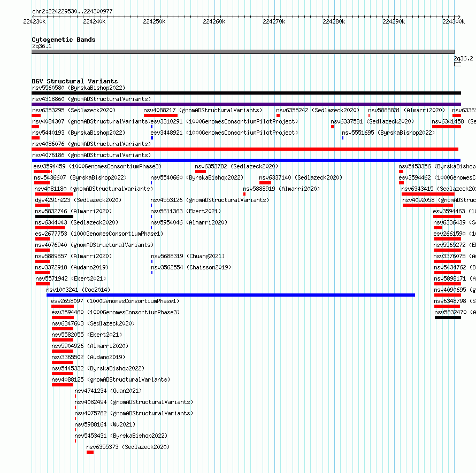
Task: Open nsv4081180 gnomAD variant label
Action: (x=94, y=189)
